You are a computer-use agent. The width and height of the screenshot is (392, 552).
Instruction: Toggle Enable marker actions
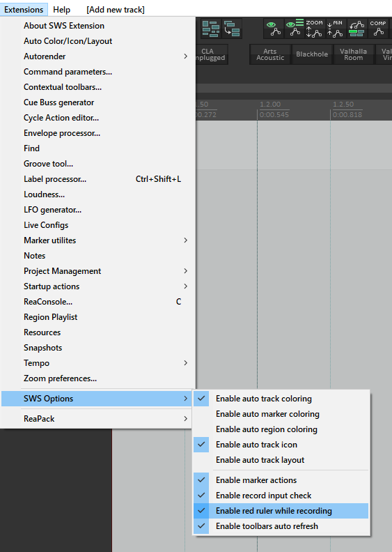click(281, 480)
